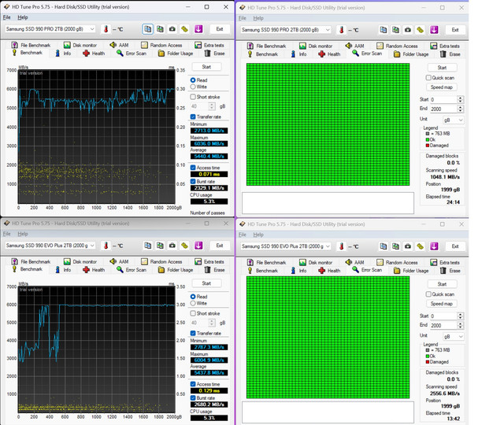Click copy screenshot icon in EVO Plus error scan window
504x425 pixels.
(x=395, y=246)
